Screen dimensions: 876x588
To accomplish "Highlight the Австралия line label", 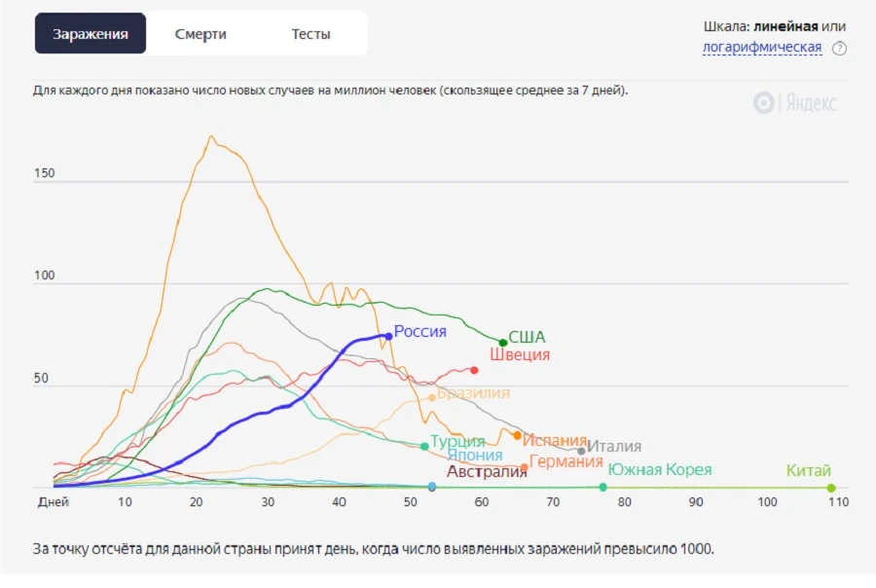I will pyautogui.click(x=487, y=472).
